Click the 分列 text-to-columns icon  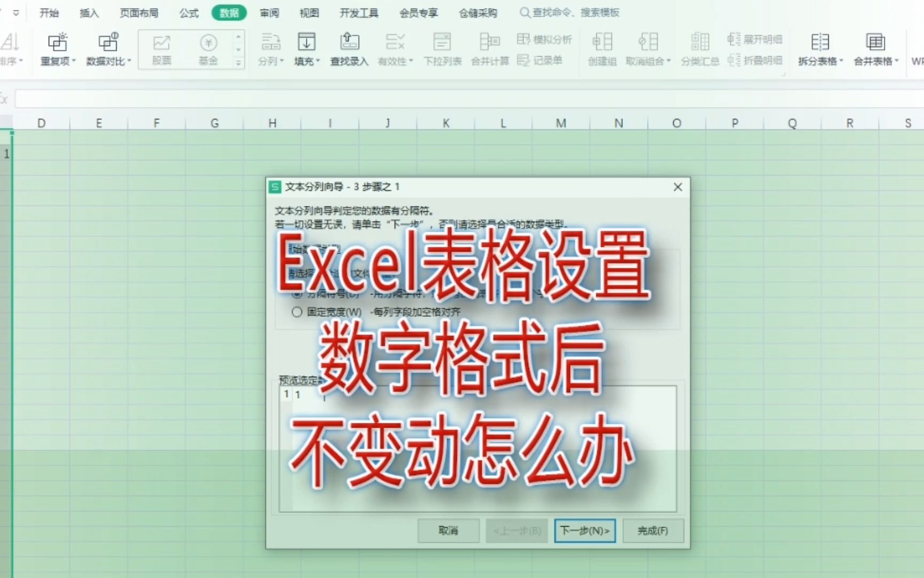pyautogui.click(x=271, y=42)
